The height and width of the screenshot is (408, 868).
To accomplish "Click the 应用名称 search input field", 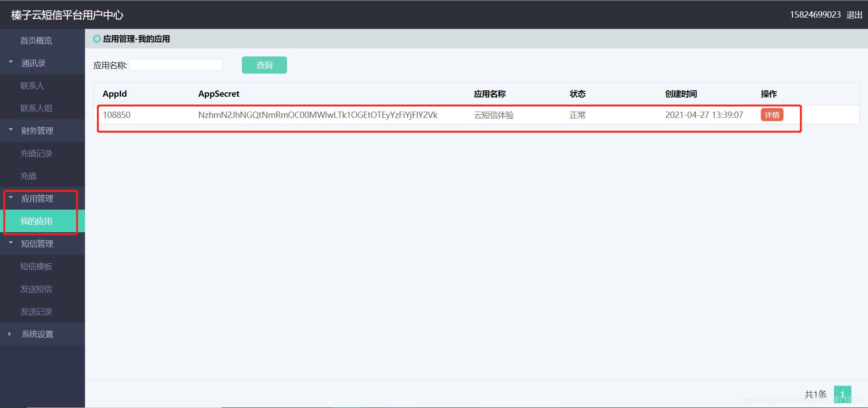I will click(x=175, y=65).
